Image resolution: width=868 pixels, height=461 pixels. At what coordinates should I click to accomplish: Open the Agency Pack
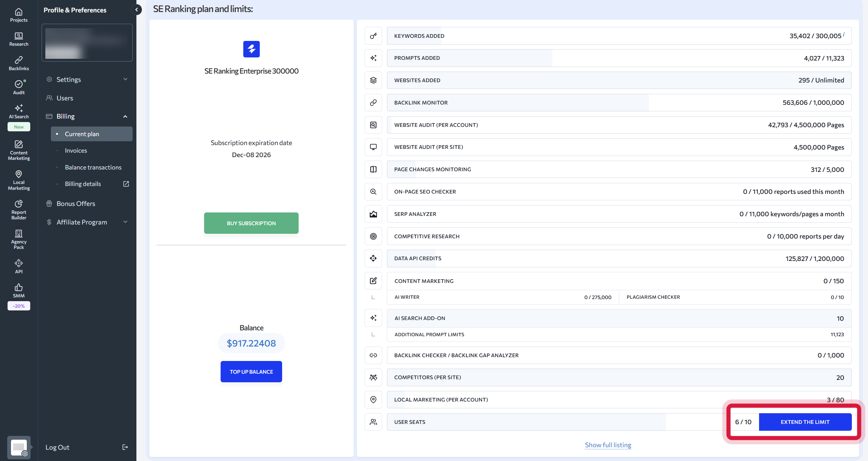tap(19, 240)
